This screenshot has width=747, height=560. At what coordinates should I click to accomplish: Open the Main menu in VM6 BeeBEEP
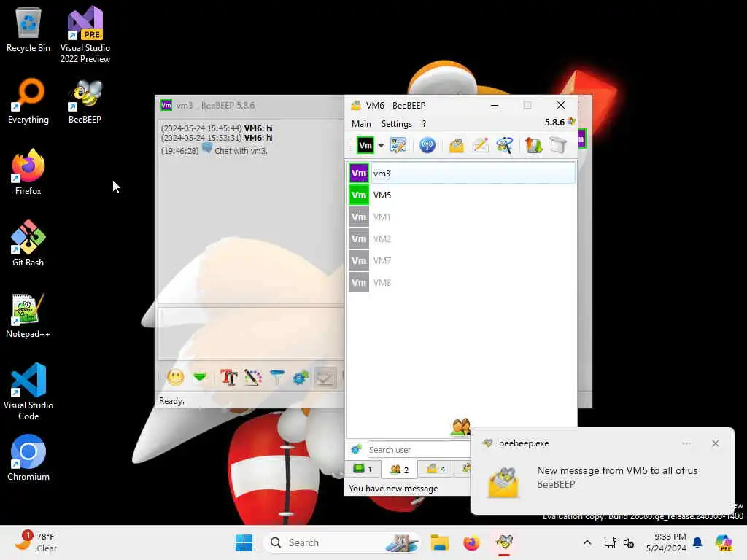pyautogui.click(x=361, y=124)
